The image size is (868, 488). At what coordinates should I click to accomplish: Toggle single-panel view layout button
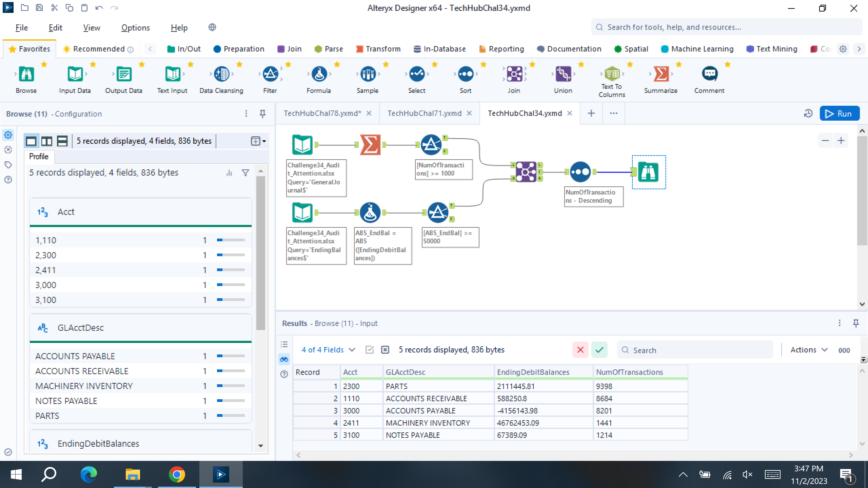[31, 141]
